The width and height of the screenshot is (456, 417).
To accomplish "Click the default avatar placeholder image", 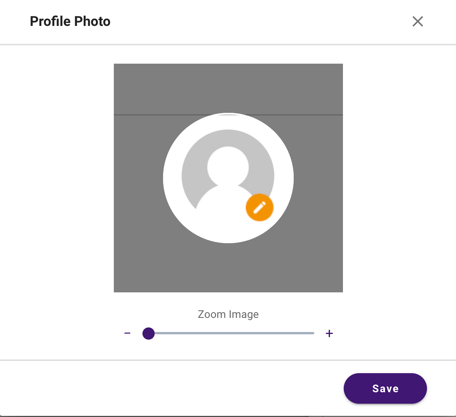I will point(228,178).
